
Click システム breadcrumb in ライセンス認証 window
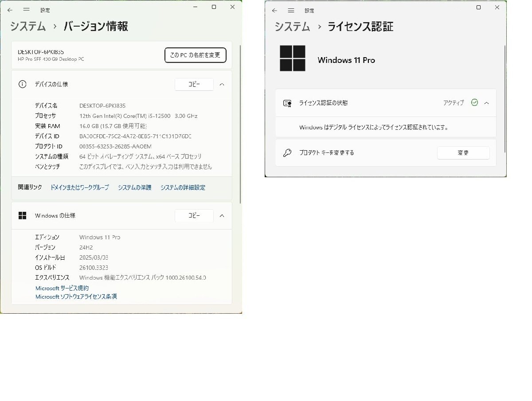pyautogui.click(x=292, y=27)
